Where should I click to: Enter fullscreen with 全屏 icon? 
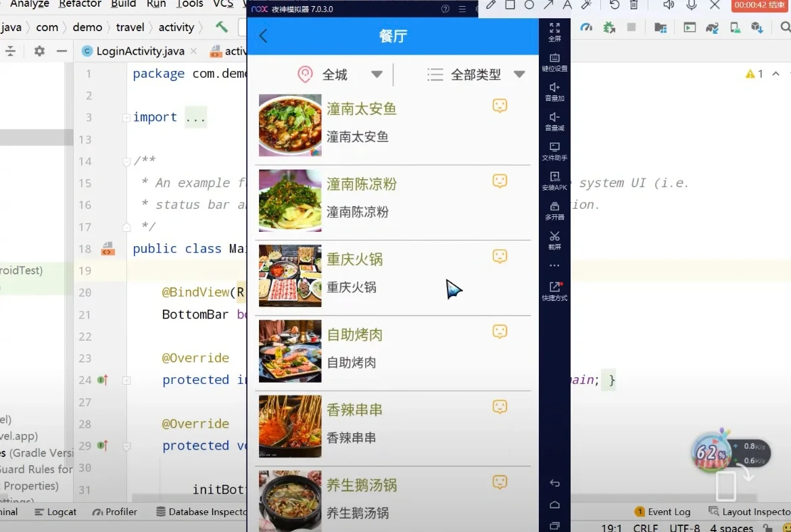555,28
